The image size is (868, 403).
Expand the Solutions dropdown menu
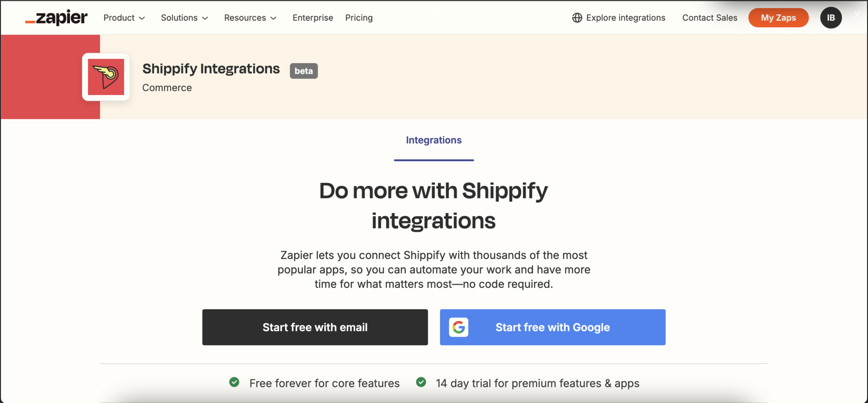[184, 17]
